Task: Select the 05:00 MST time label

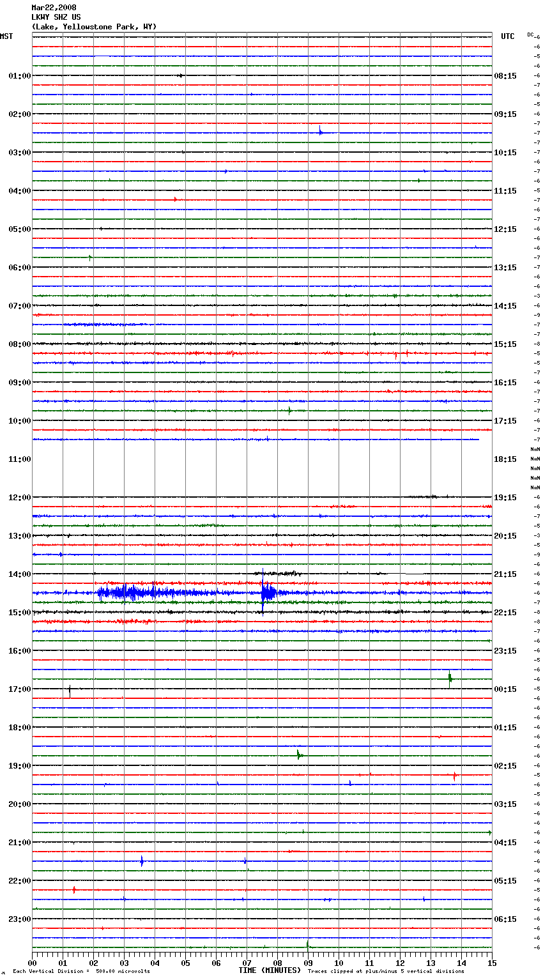Action: point(20,229)
